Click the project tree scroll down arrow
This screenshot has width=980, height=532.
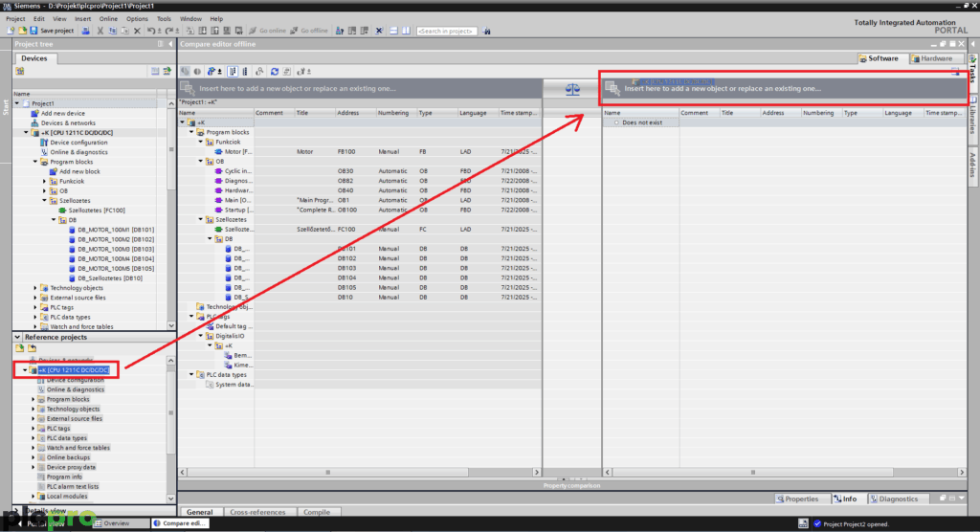(170, 326)
